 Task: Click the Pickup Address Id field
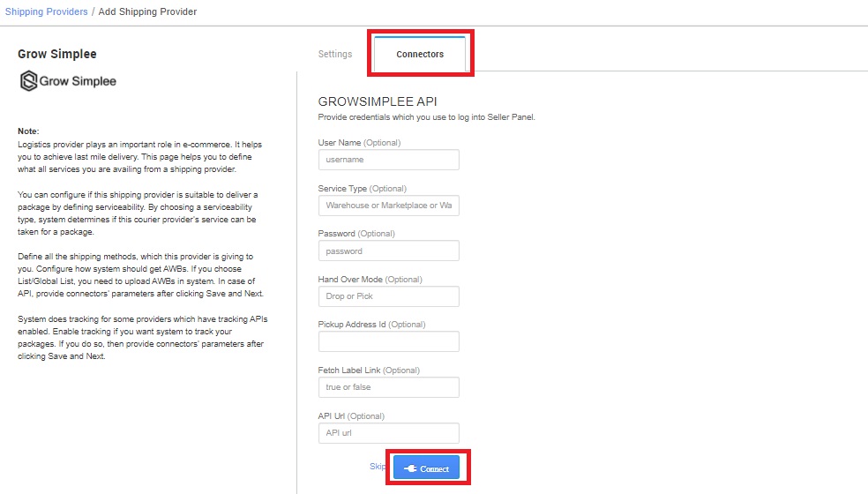(389, 341)
